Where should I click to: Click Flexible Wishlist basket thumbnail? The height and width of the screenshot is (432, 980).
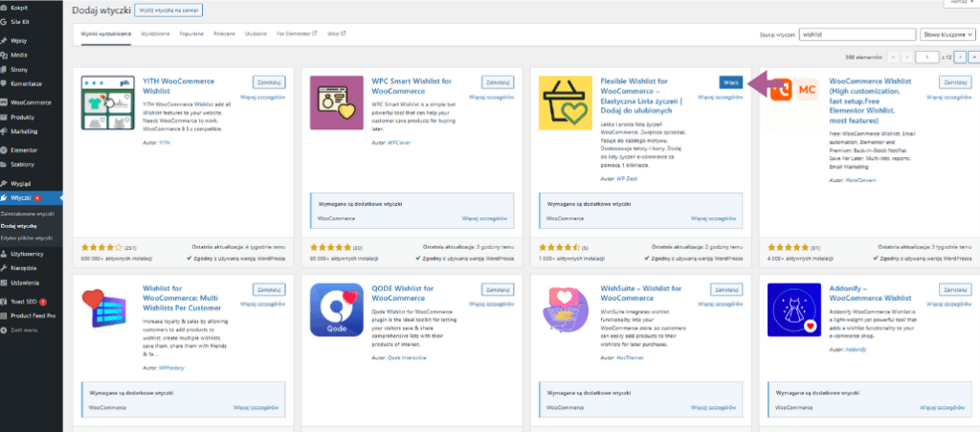click(565, 103)
